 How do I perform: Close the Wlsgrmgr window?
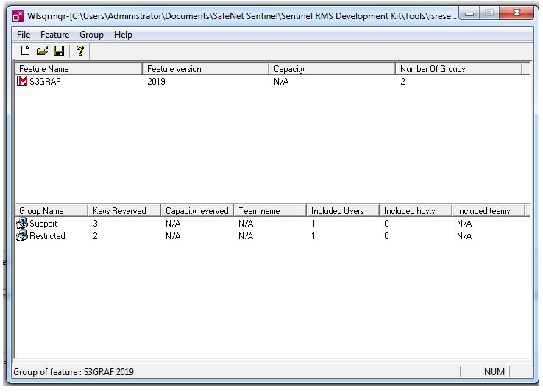tap(517, 13)
